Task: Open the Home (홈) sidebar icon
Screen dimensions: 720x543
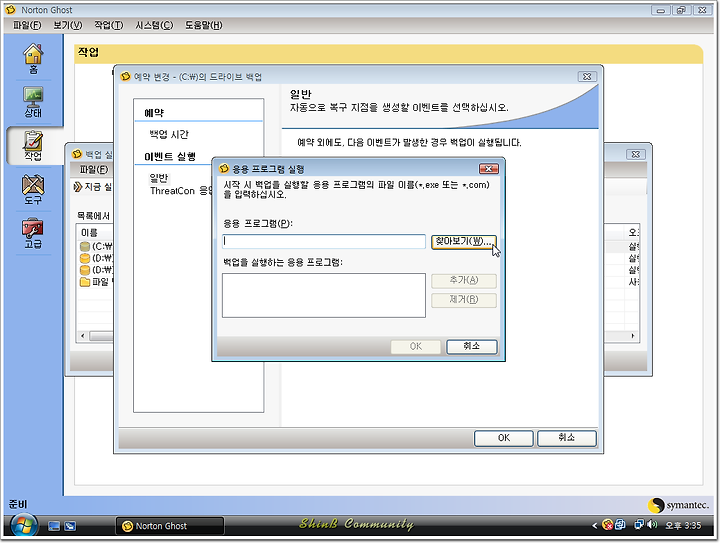Action: coord(34,59)
